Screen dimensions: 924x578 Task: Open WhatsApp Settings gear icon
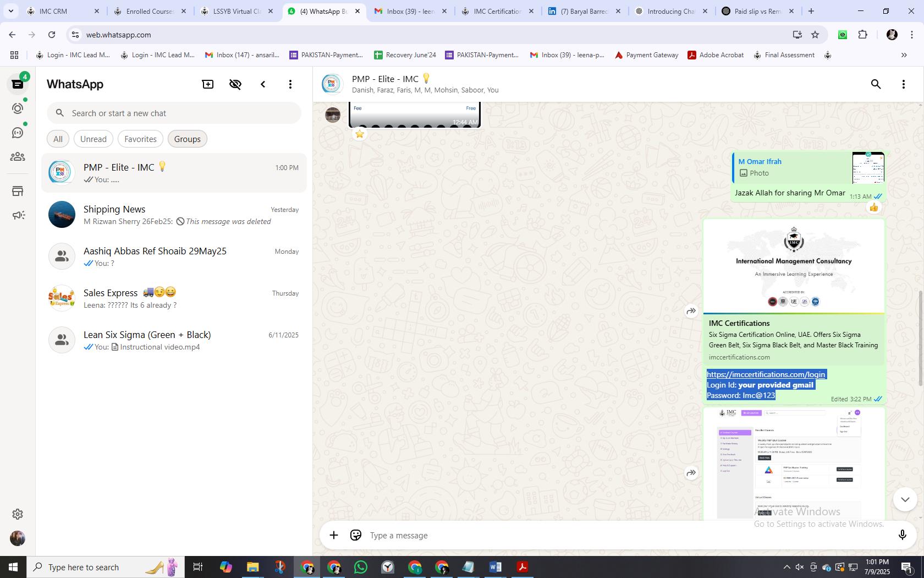[x=18, y=514]
